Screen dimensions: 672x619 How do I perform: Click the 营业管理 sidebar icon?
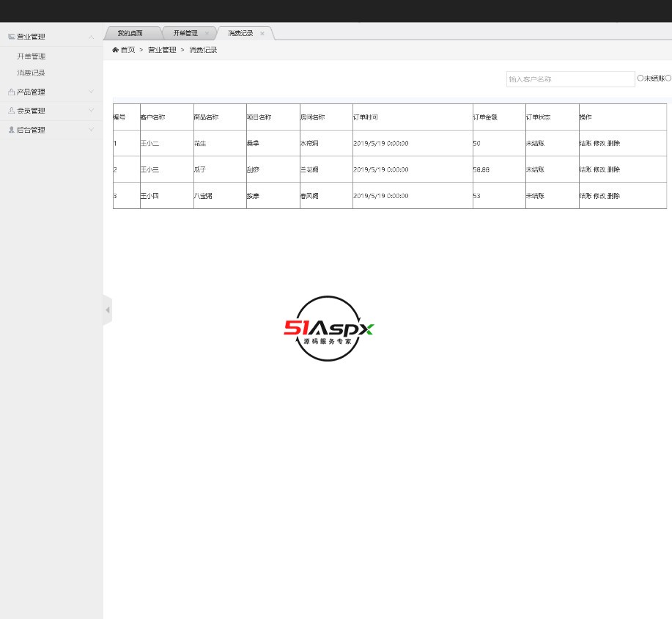point(12,37)
